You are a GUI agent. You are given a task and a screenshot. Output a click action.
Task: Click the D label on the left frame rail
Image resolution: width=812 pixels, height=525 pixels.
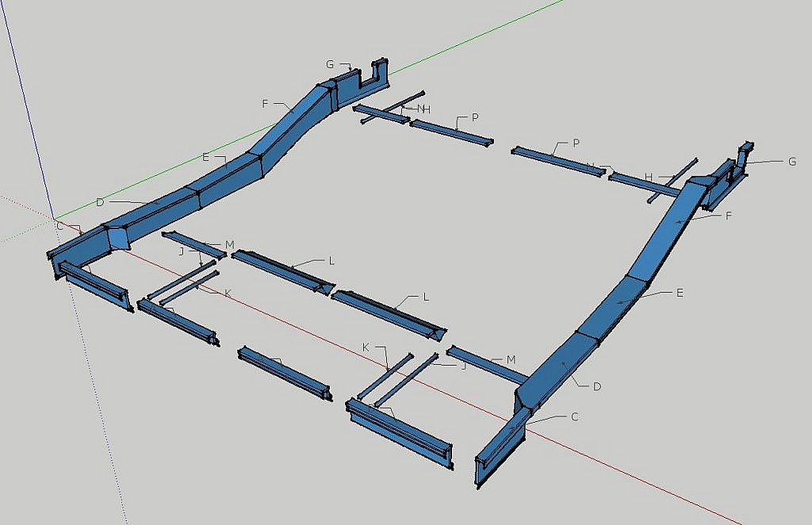click(x=100, y=202)
